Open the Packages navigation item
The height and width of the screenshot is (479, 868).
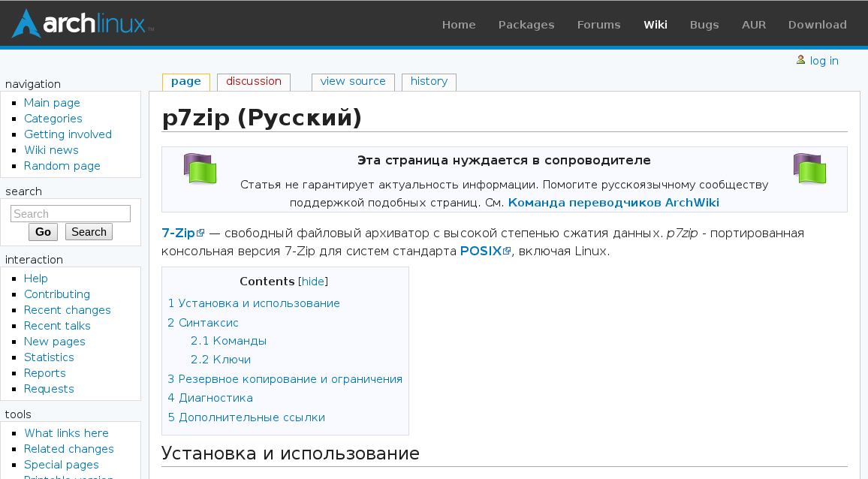point(526,24)
